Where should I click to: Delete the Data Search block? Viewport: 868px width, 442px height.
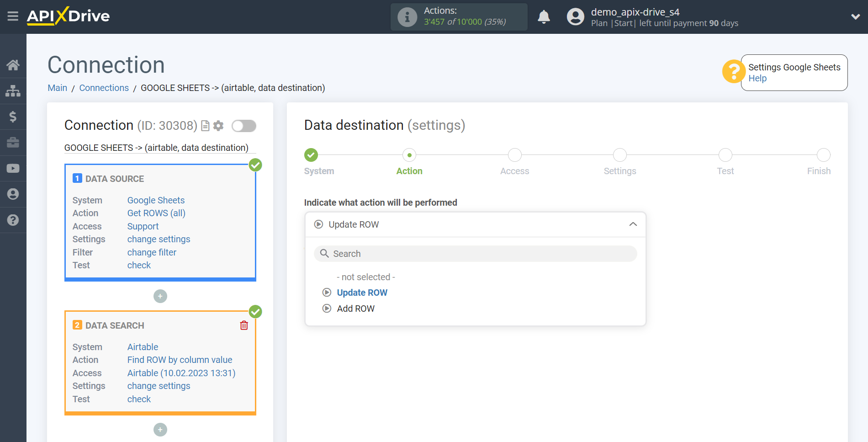click(x=244, y=325)
